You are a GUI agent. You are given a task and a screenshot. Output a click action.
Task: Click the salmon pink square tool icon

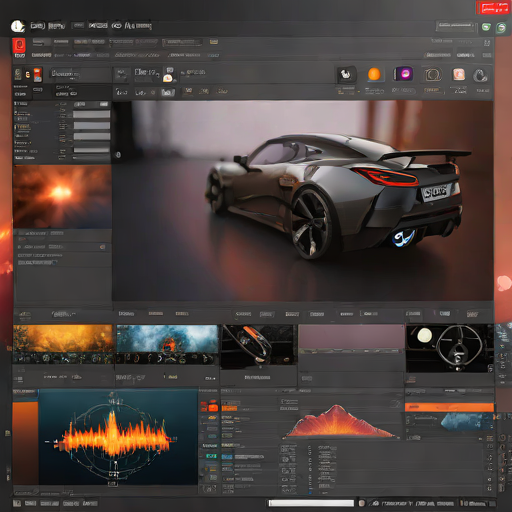459,74
